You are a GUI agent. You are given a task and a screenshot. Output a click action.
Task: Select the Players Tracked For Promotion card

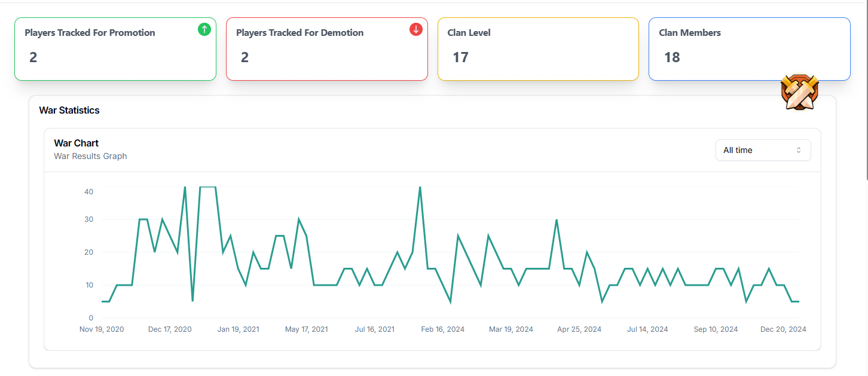(x=115, y=49)
